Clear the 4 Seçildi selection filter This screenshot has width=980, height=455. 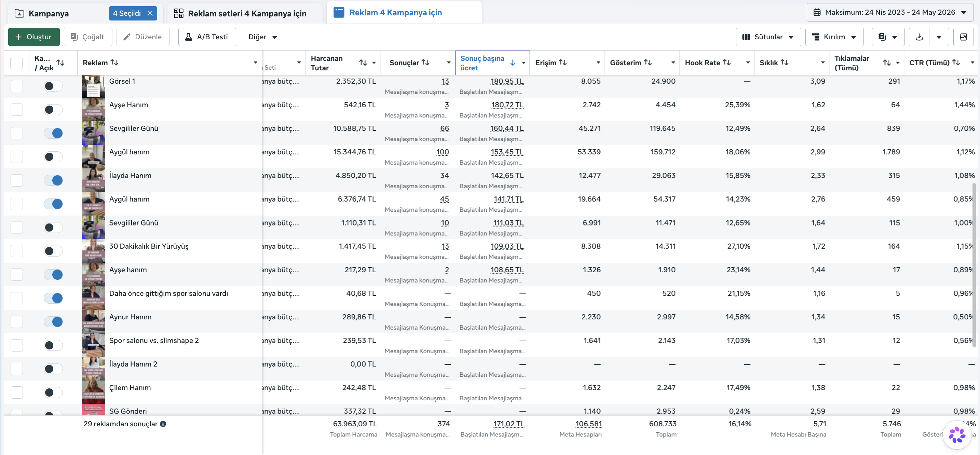150,13
